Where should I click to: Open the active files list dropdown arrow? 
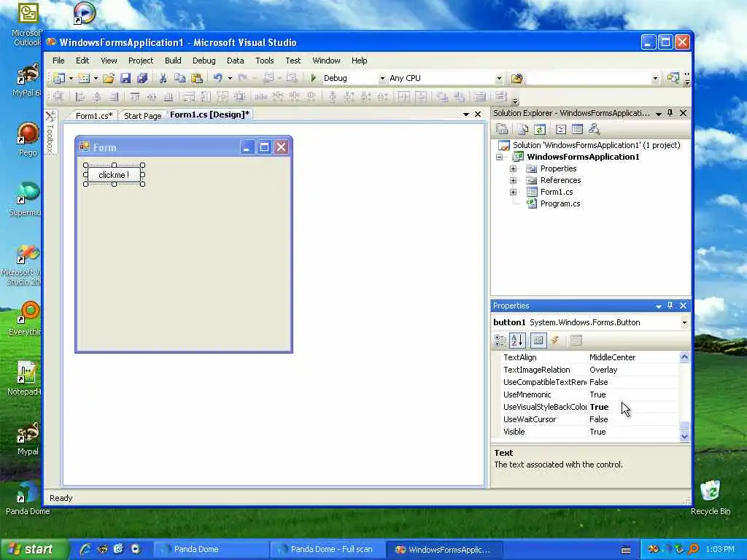click(x=466, y=114)
